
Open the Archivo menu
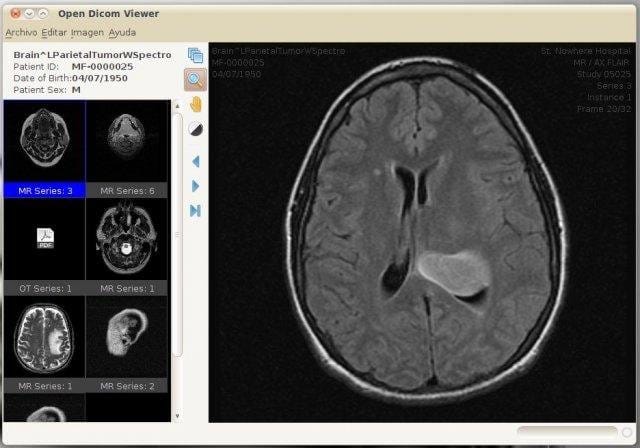pyautogui.click(x=21, y=32)
